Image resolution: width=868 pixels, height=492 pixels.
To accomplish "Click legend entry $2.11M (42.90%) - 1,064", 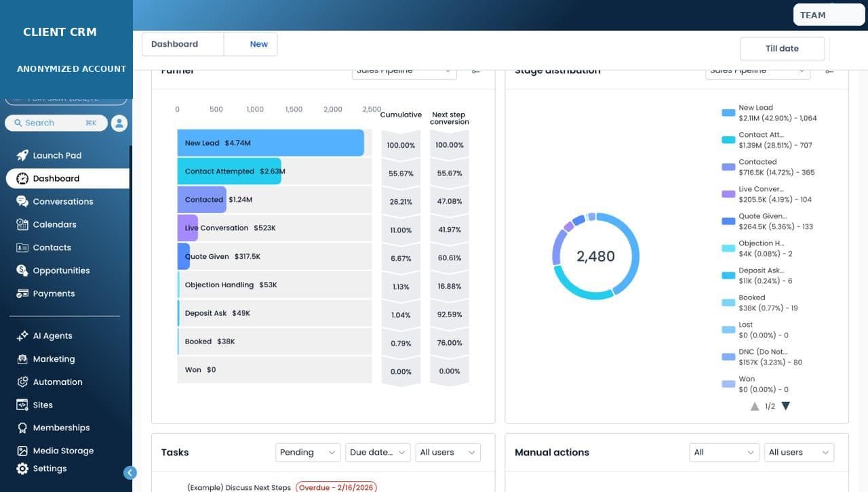I will (x=778, y=118).
